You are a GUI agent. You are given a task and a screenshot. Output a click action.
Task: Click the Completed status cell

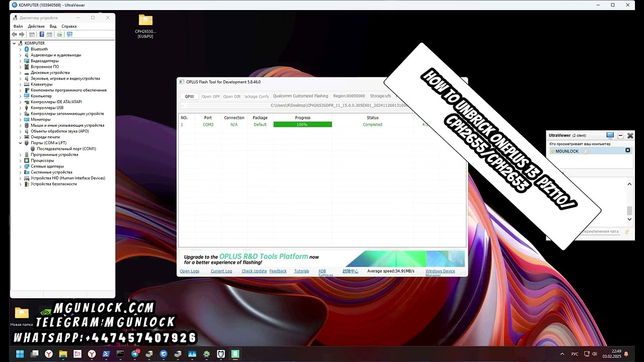372,125
